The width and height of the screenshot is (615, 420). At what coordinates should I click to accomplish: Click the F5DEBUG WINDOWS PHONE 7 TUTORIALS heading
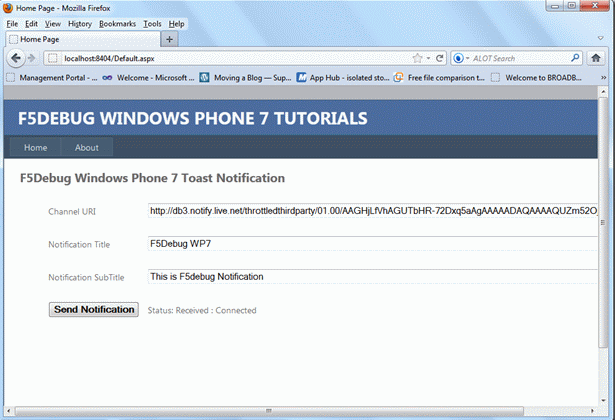point(193,118)
